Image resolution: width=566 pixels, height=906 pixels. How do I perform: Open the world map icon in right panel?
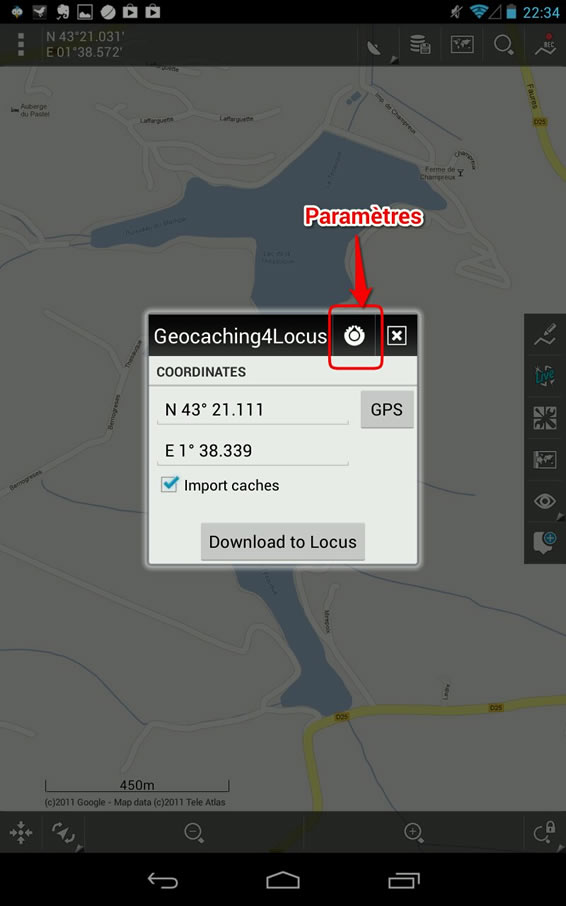pos(545,459)
